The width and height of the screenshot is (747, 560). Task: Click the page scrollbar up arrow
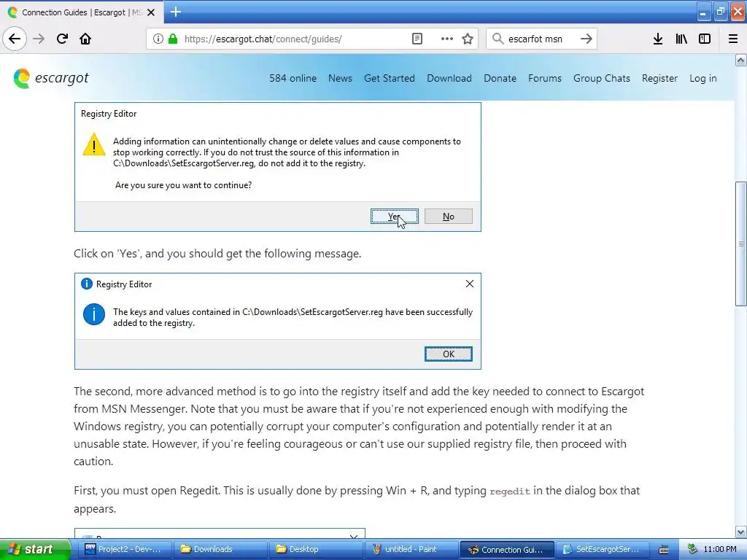pyautogui.click(x=740, y=60)
